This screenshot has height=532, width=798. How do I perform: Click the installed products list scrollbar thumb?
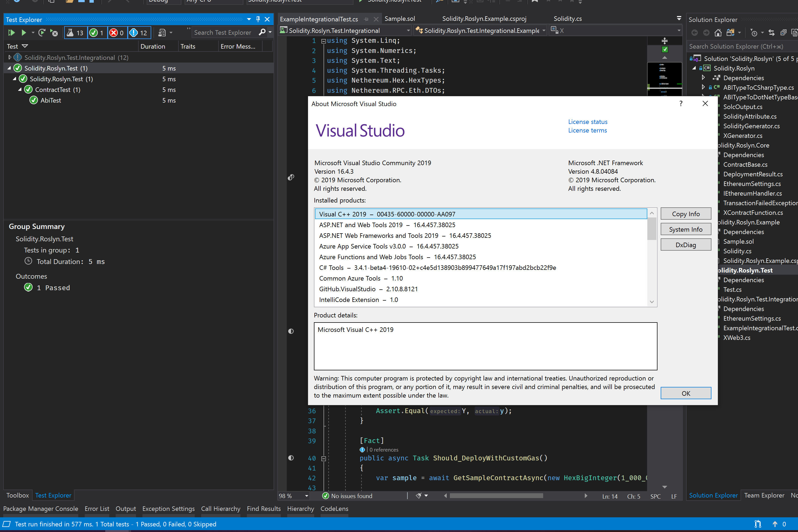(x=652, y=229)
